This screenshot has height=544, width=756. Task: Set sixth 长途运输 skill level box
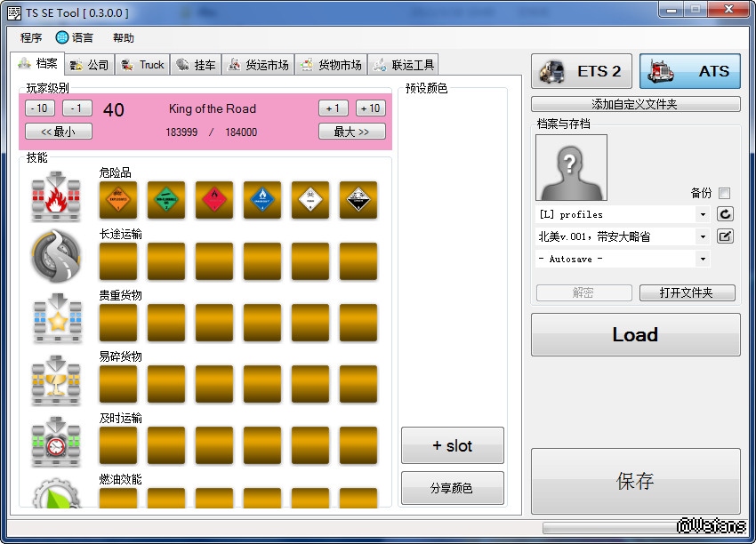click(358, 261)
